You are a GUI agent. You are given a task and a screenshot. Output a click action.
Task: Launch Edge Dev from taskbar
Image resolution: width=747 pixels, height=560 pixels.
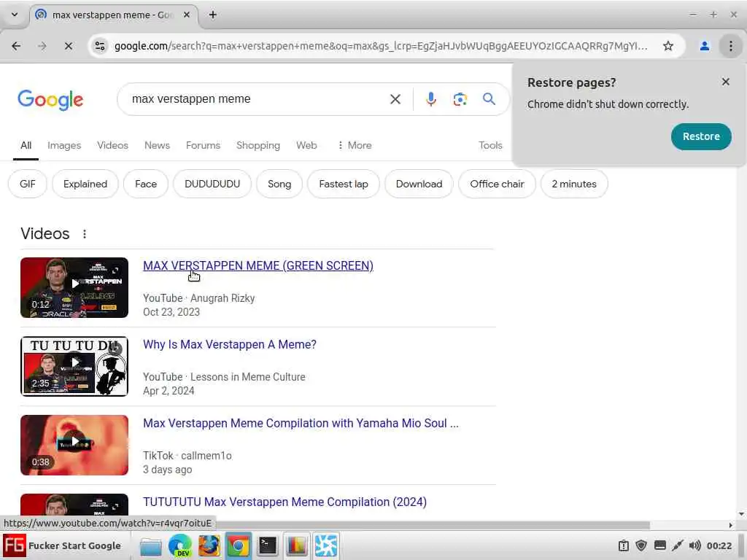tap(180, 546)
